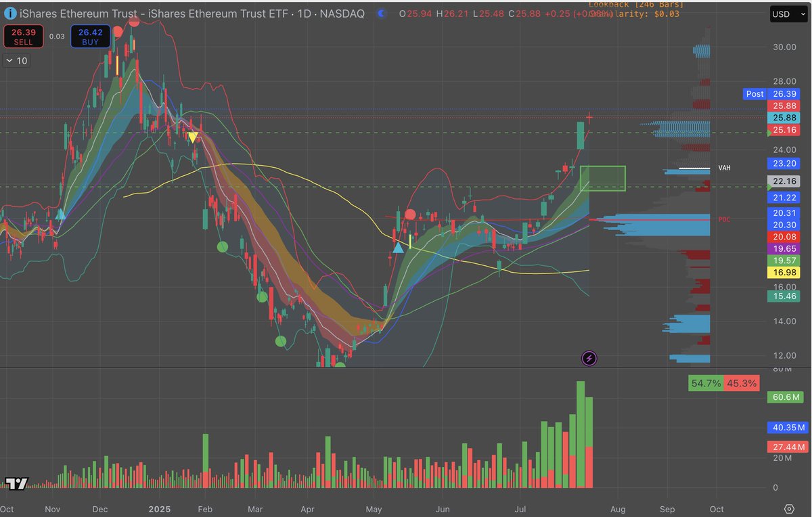Click the blue 21.22 price tag
Viewport: 812px width, 517px height.
point(784,198)
